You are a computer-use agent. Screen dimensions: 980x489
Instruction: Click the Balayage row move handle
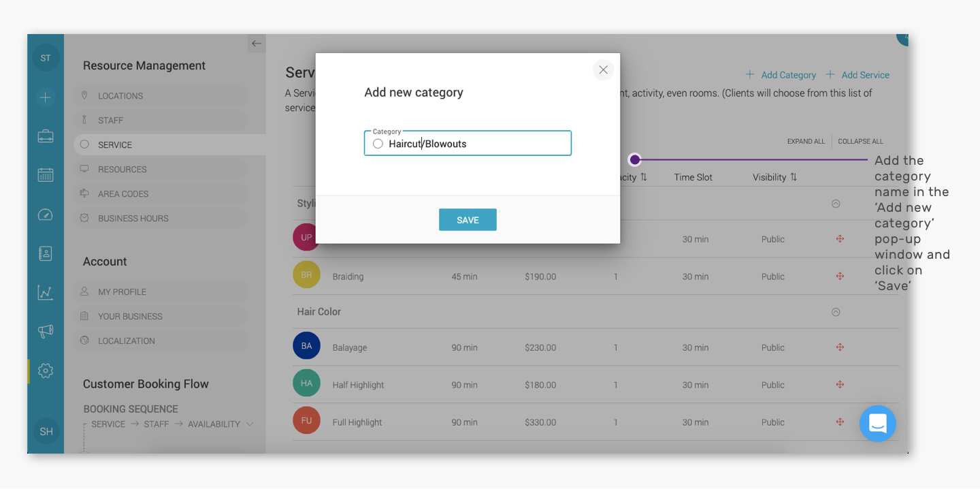[840, 347]
